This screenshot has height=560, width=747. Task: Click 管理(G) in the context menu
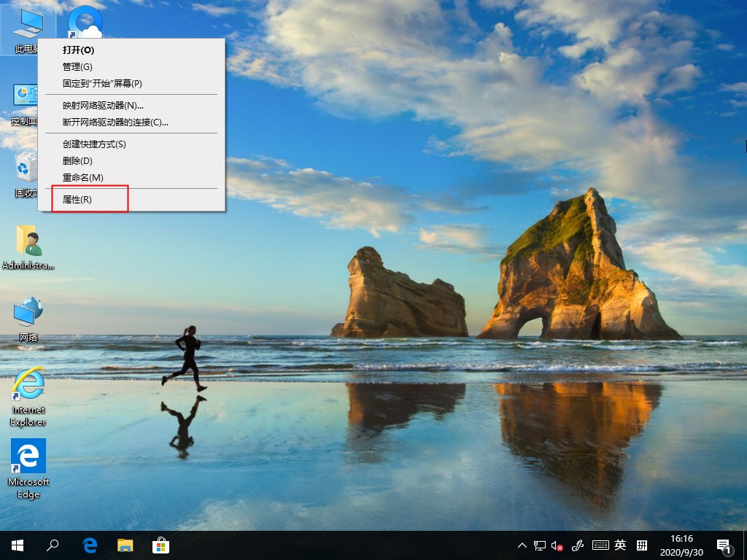(x=84, y=66)
